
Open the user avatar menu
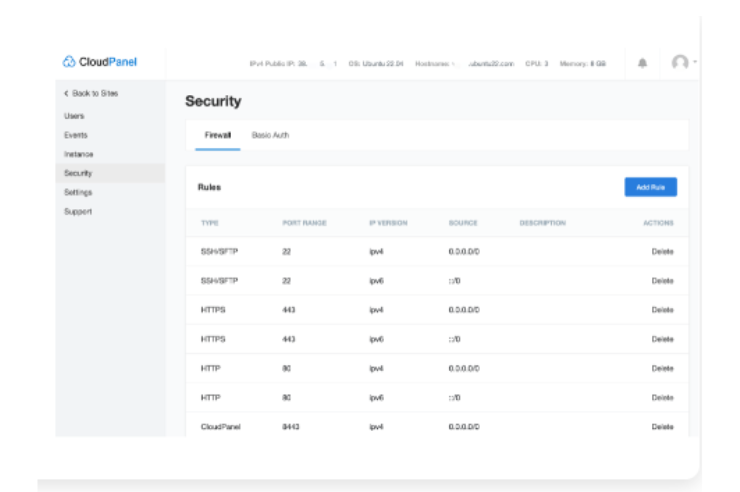coord(680,62)
